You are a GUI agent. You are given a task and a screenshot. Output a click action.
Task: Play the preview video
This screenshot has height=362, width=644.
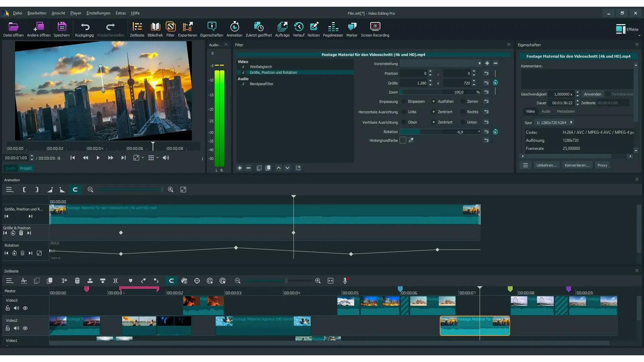tap(98, 158)
